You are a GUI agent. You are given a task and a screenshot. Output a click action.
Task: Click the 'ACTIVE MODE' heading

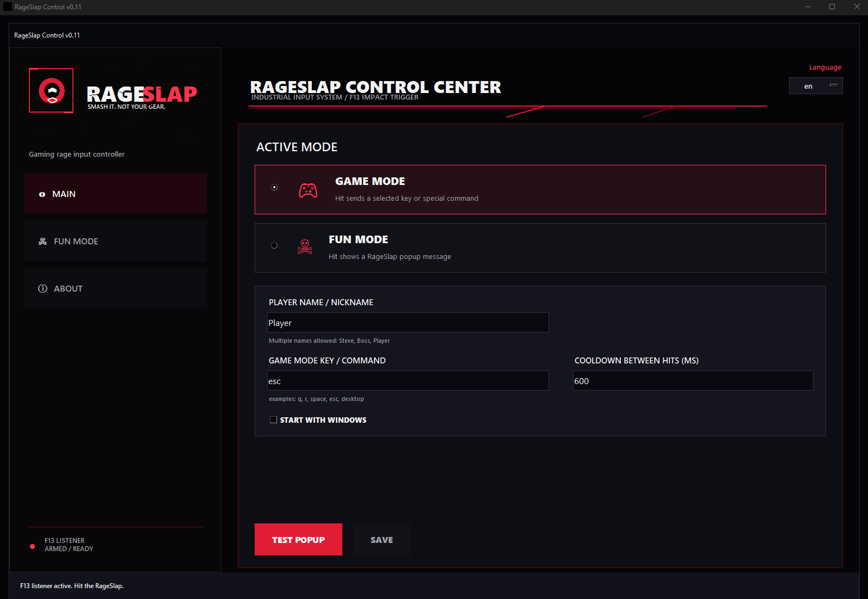click(x=297, y=147)
